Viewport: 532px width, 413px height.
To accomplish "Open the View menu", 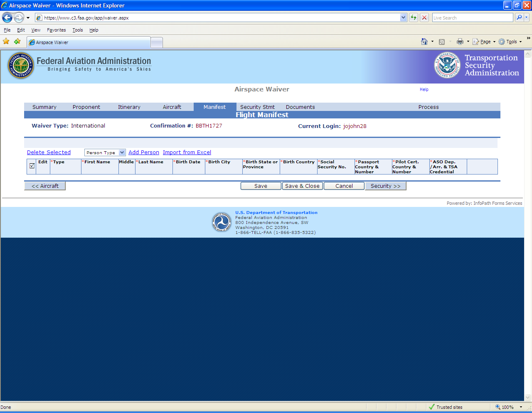I will [x=36, y=30].
